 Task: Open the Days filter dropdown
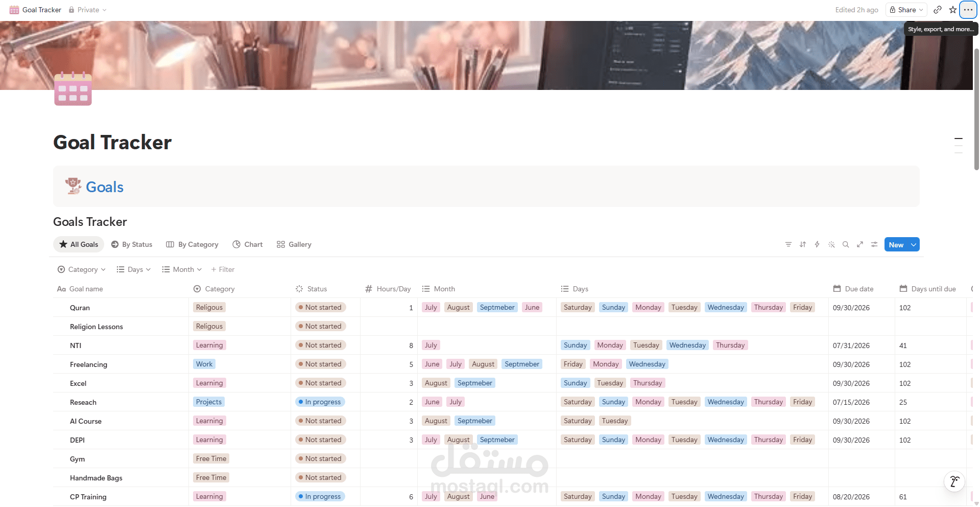tap(134, 269)
